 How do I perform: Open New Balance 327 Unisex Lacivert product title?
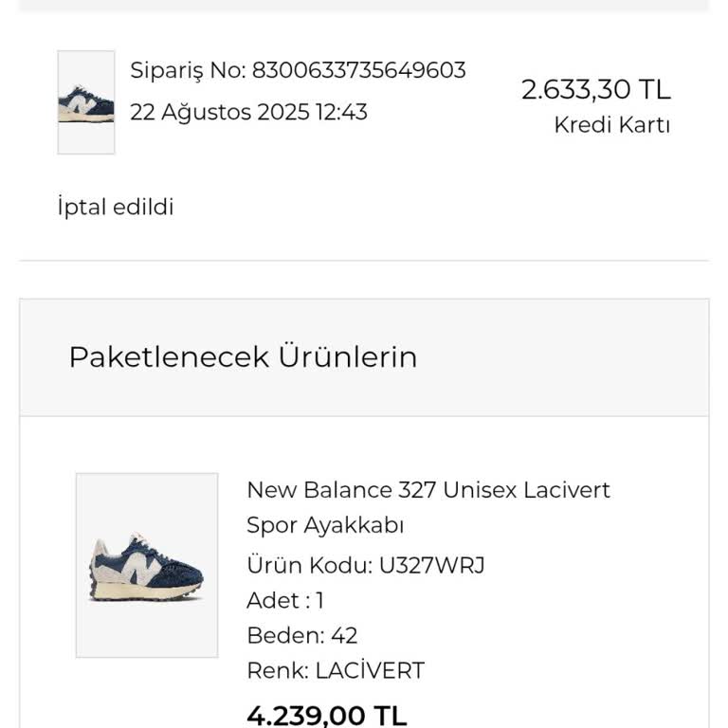[428, 490]
